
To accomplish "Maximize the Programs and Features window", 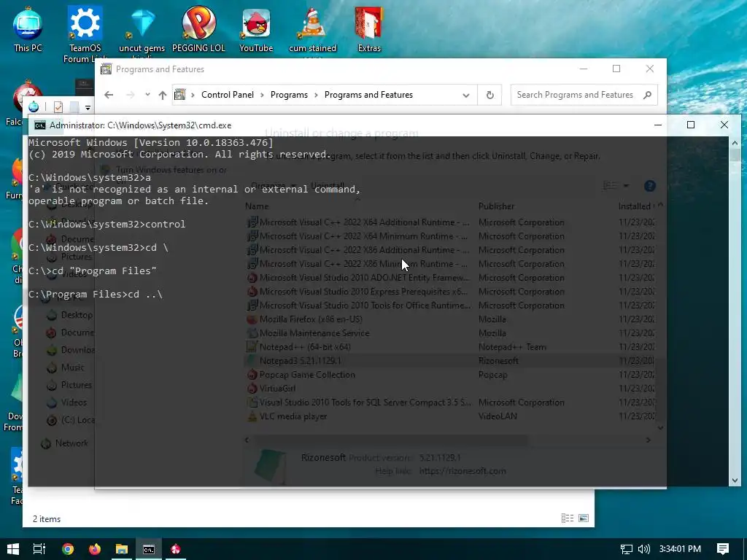I will pos(616,69).
